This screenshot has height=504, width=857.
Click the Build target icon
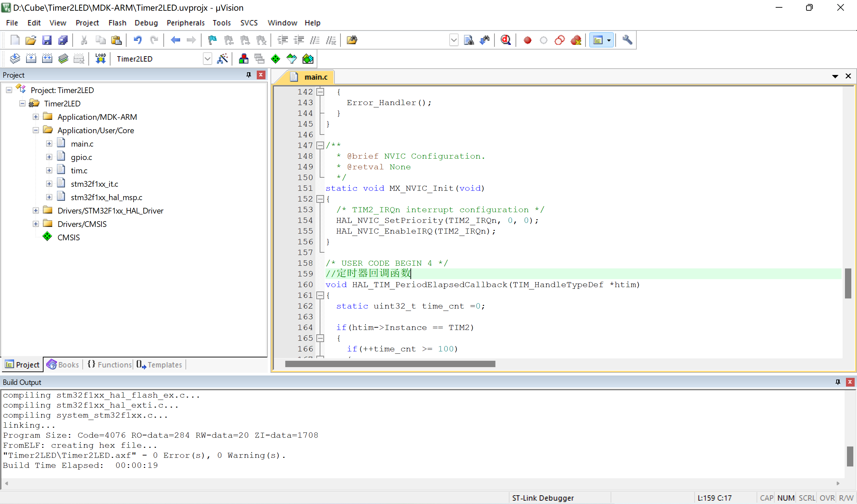(31, 59)
